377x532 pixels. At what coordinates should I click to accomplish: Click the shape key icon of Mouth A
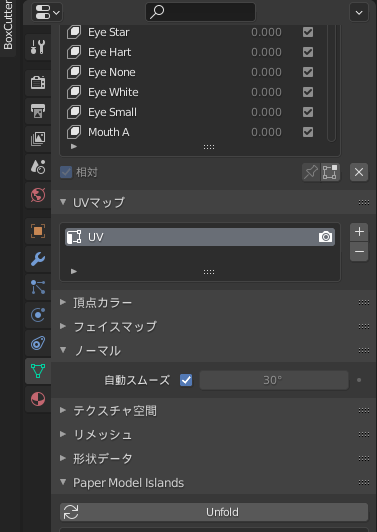click(74, 132)
